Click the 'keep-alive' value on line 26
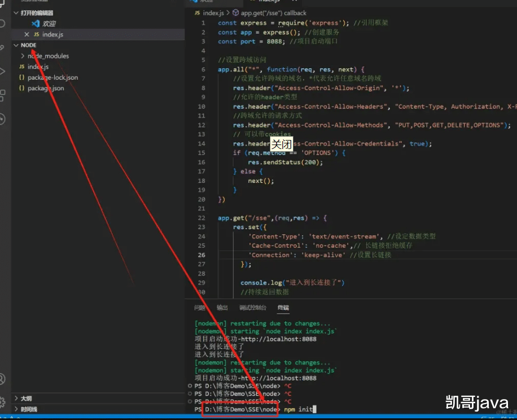The image size is (517, 420). coord(323,255)
